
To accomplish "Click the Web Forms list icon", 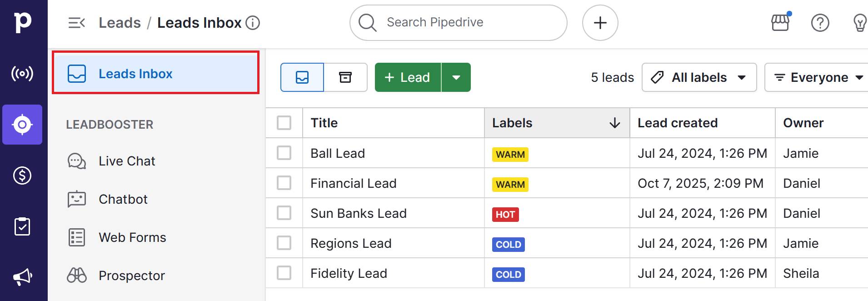I will coord(77,237).
